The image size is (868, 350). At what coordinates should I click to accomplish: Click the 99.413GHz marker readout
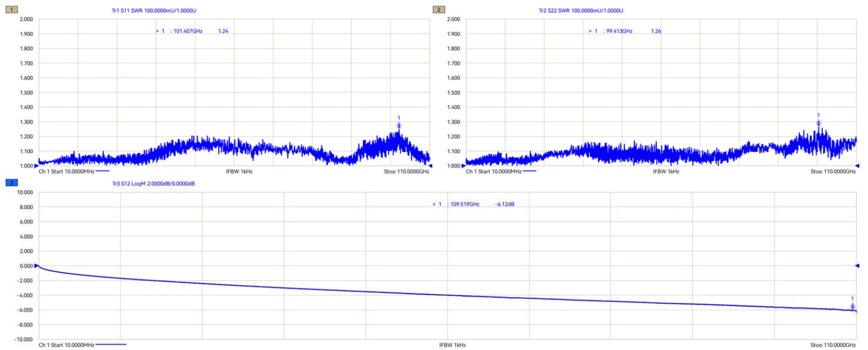pyautogui.click(x=617, y=32)
